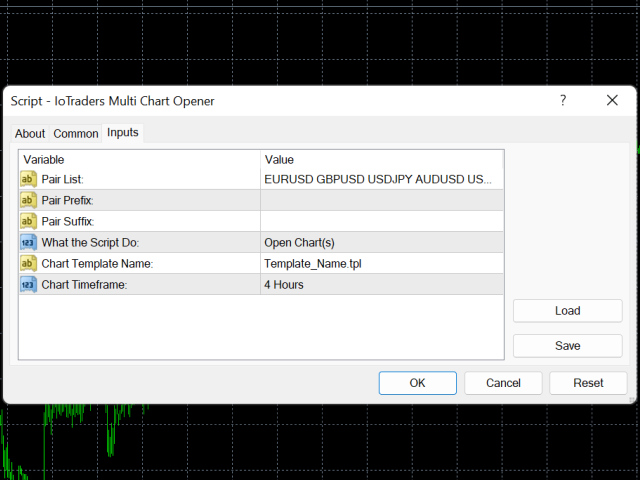Select the 'What the Script Do:' label
This screenshot has height=480, width=640.
click(90, 242)
